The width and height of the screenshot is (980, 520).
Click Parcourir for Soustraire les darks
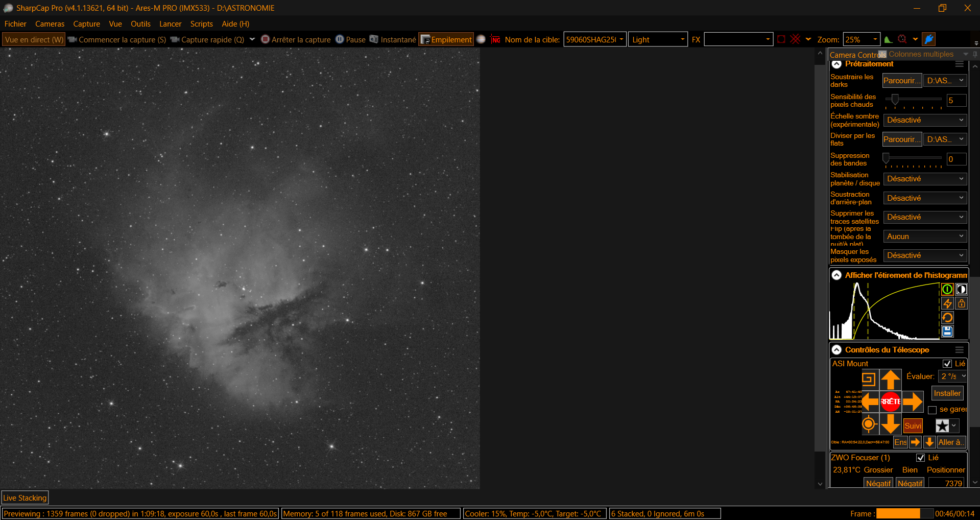pos(902,81)
